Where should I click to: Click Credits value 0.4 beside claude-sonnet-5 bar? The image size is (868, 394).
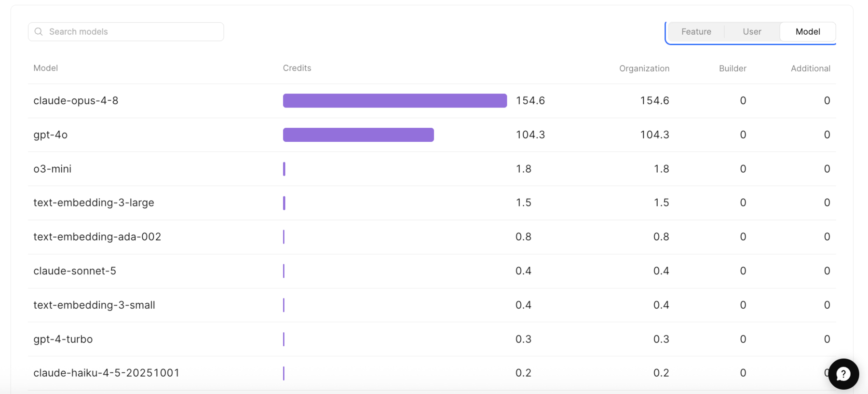coord(524,271)
